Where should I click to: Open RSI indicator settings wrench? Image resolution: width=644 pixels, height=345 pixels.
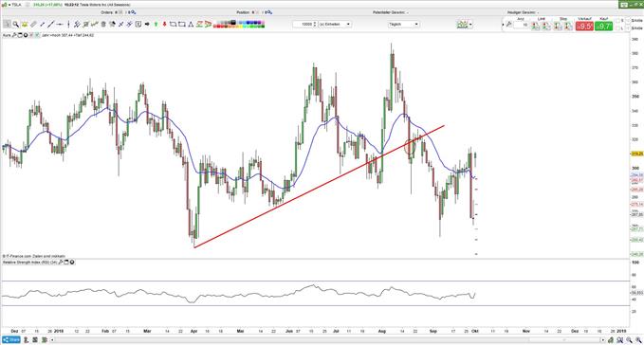61,262
